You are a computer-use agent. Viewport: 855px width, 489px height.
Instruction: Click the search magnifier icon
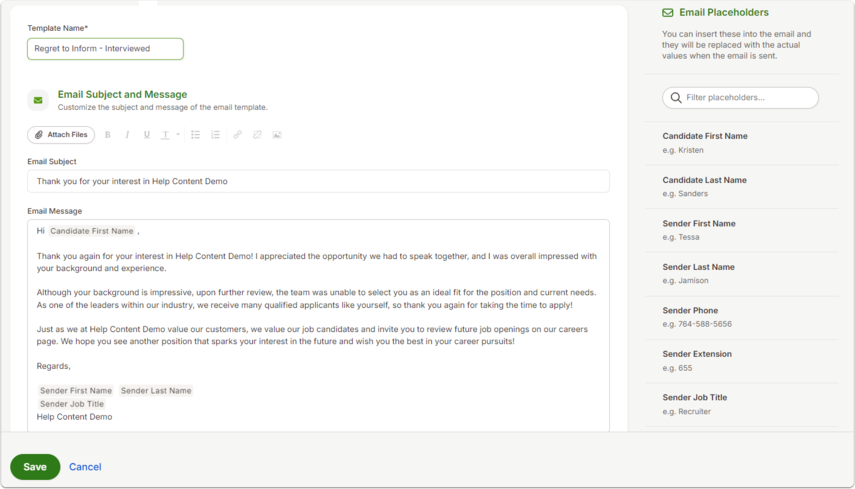click(x=676, y=98)
